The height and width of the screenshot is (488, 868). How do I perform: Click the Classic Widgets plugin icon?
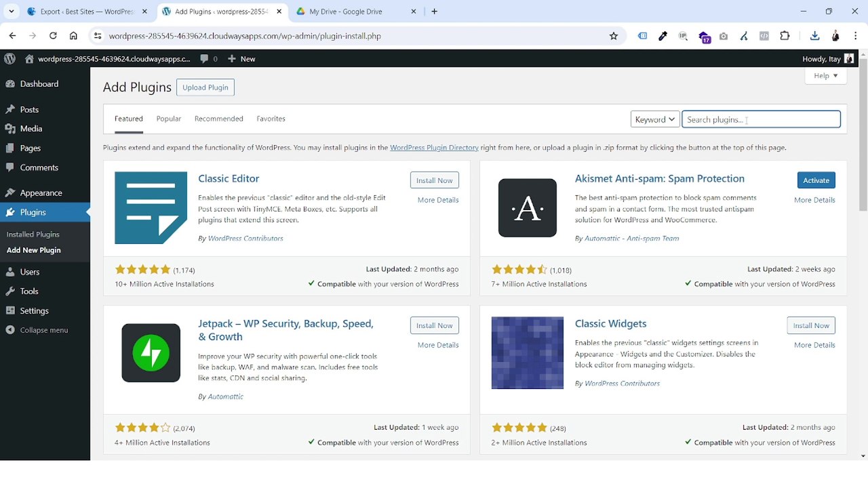(528, 352)
